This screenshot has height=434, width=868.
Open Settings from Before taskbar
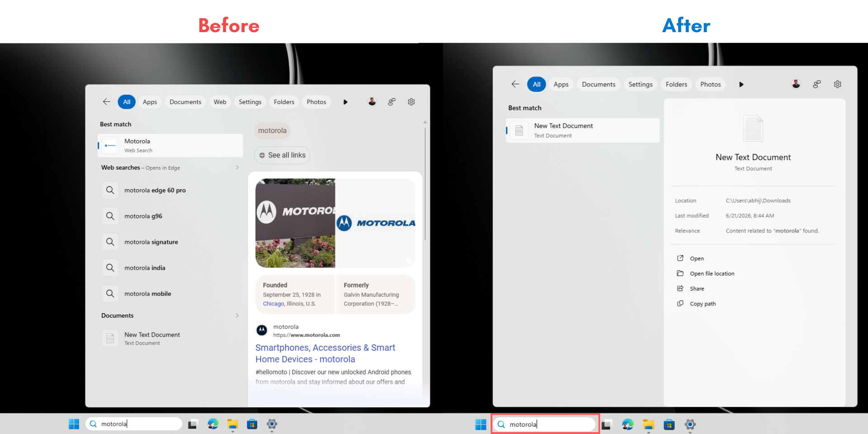tap(272, 424)
